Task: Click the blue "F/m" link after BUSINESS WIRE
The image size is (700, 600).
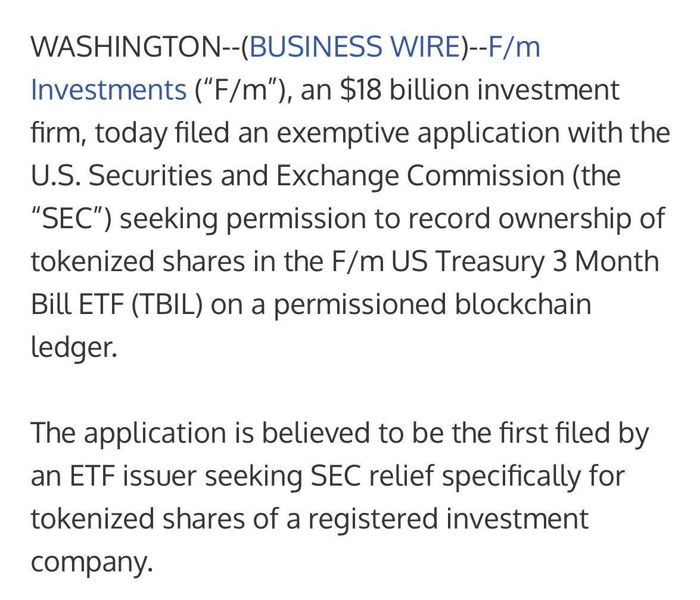Action: [514, 47]
